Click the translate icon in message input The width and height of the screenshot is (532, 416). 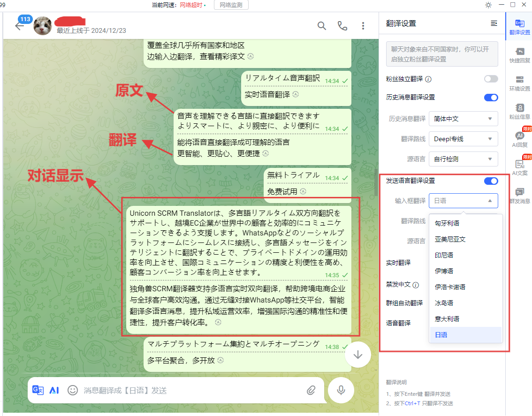38,390
